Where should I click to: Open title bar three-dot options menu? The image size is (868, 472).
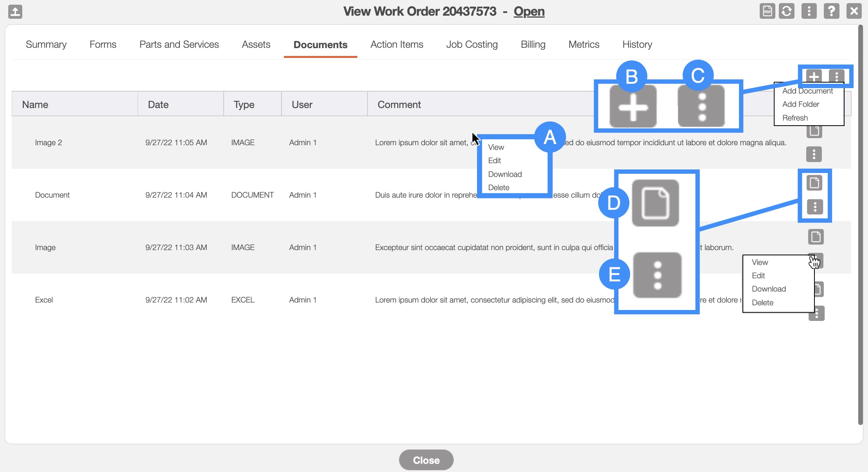809,11
